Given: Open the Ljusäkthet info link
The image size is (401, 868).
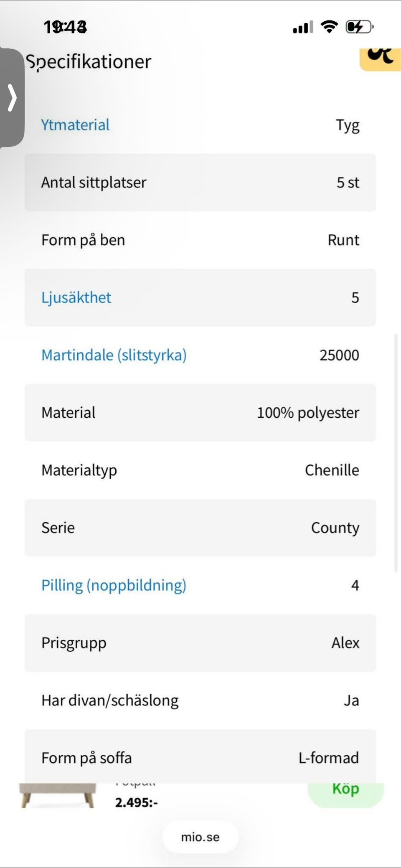Looking at the screenshot, I should point(76,297).
